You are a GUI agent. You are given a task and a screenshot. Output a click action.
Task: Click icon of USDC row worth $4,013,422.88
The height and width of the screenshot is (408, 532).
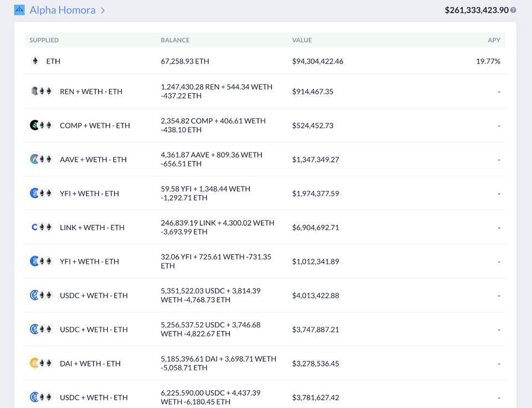point(41,295)
